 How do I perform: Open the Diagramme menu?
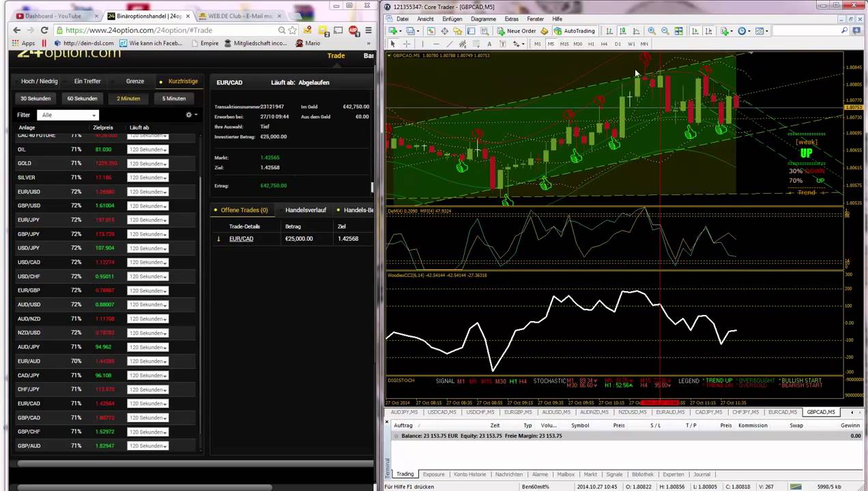click(x=483, y=19)
